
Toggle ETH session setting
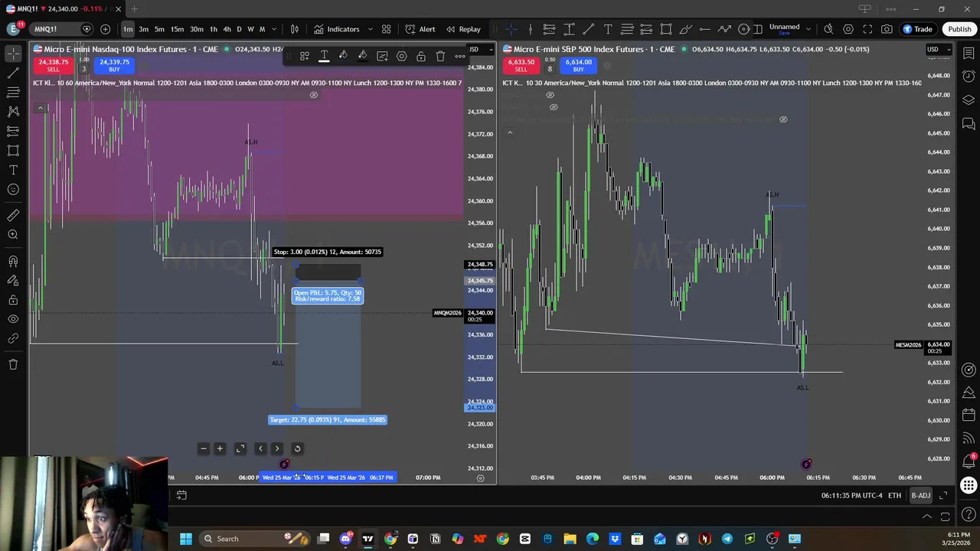[894, 496]
